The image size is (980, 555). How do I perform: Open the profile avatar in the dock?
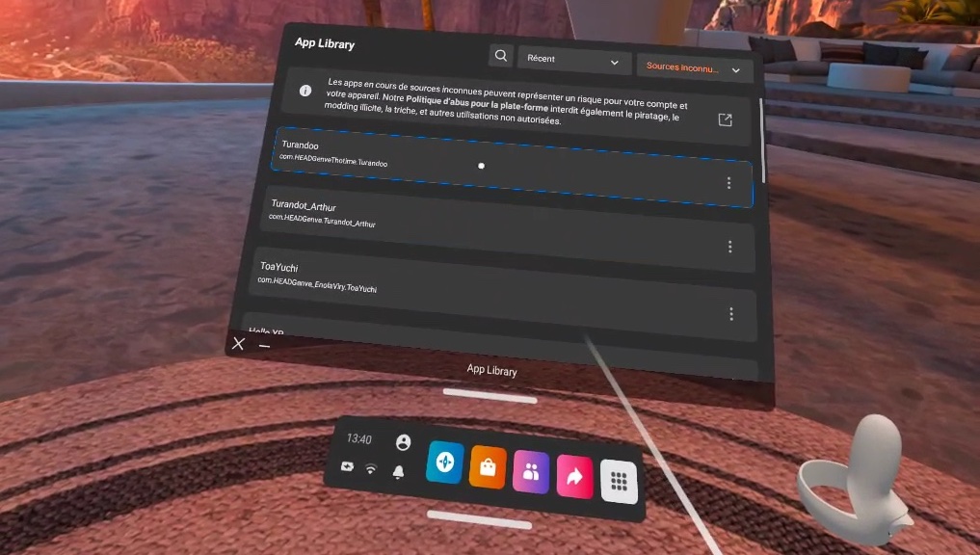pos(403,442)
